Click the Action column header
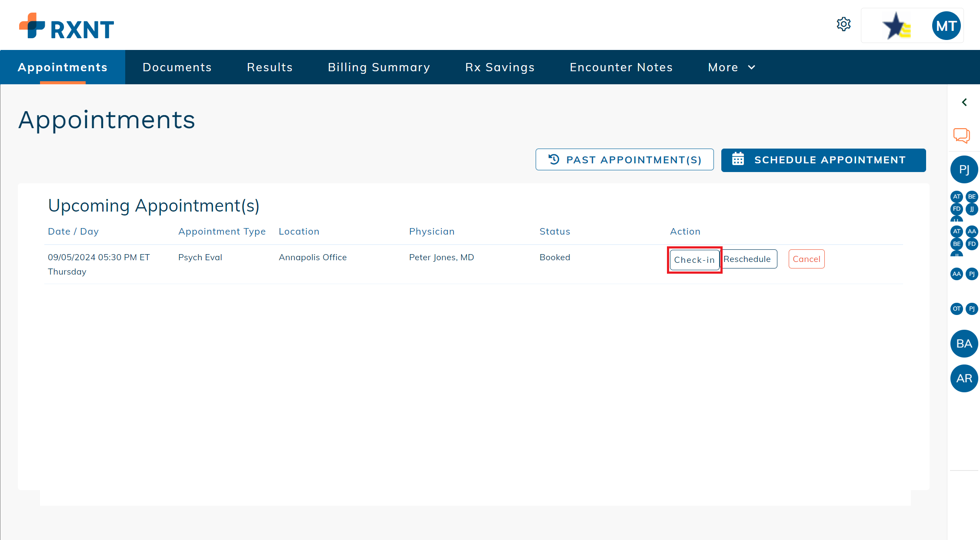 coord(685,232)
